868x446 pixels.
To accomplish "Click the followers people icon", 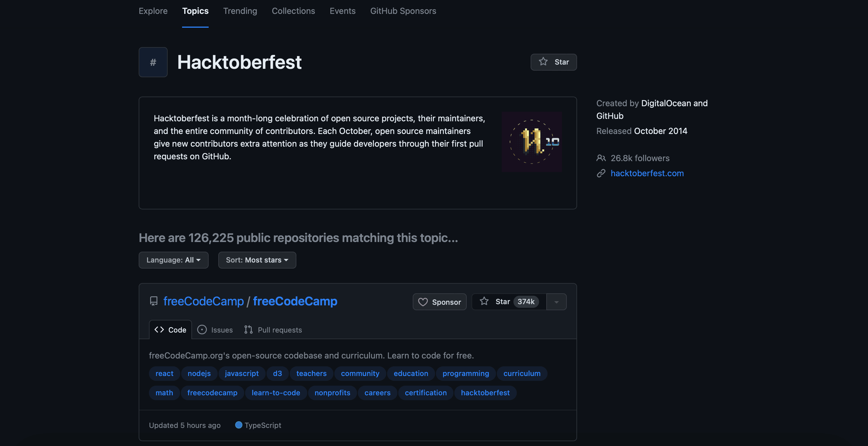I will coord(601,158).
